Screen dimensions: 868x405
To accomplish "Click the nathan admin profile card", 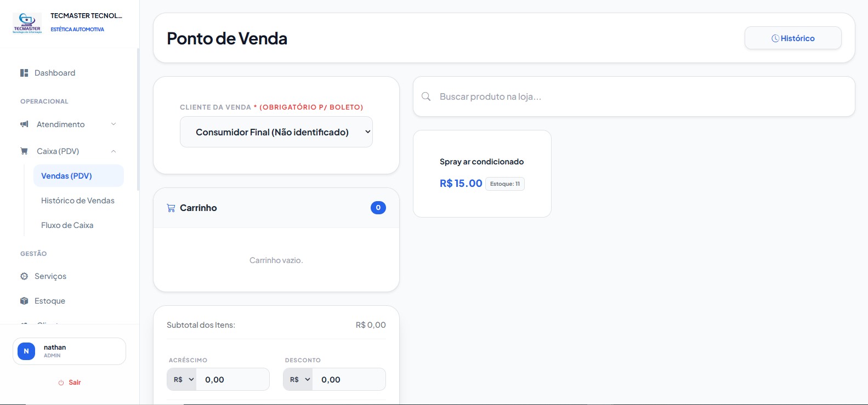I will (69, 351).
